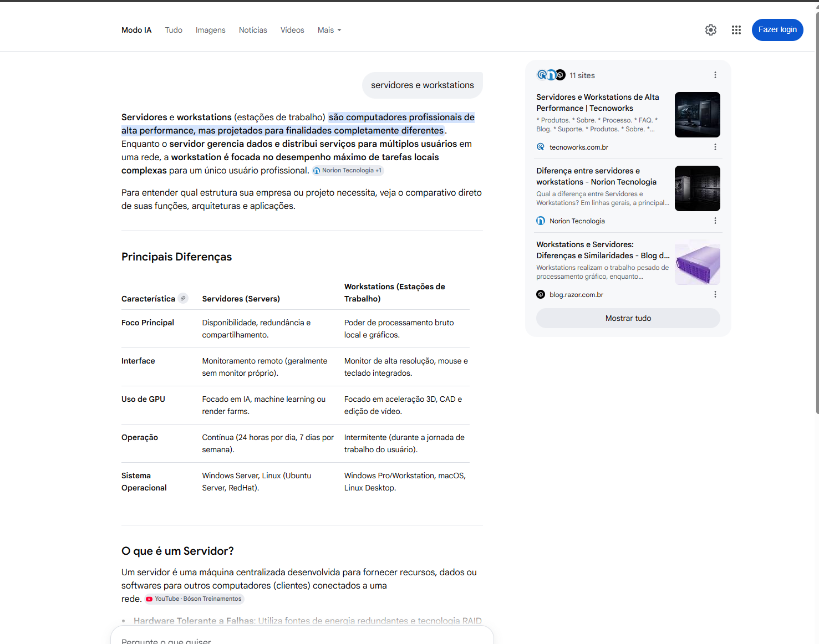Click the 'Norion Tecnologia' source name in sidebar
Screen dimensions: 819x644
pyautogui.click(x=577, y=221)
